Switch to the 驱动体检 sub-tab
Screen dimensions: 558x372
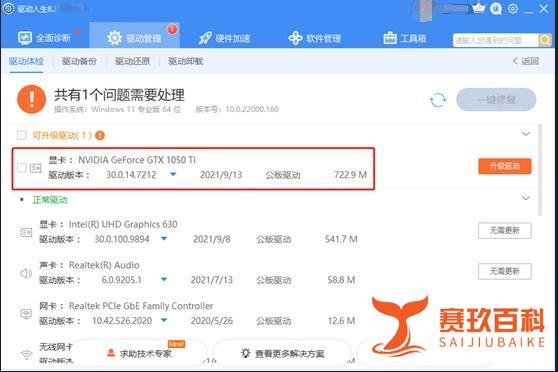(x=26, y=61)
